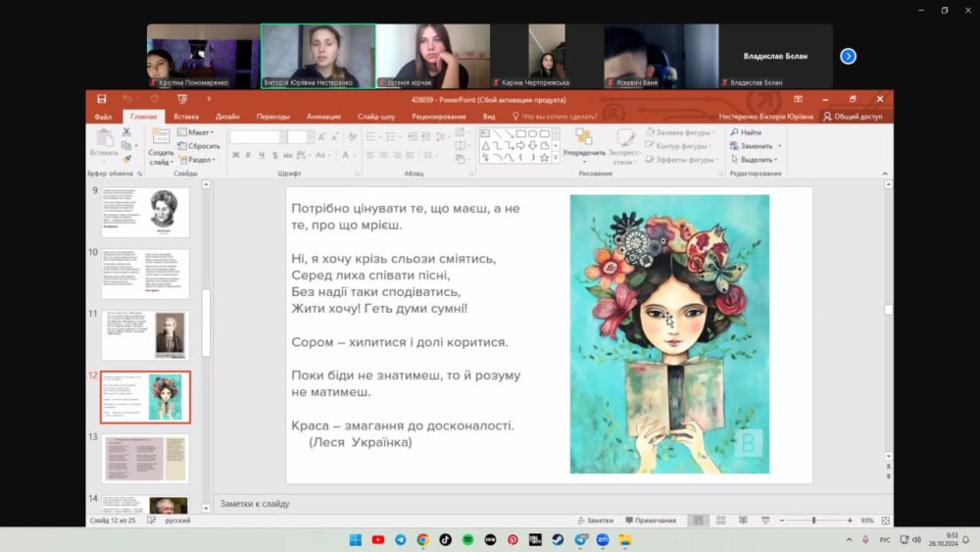Increase font size with the A up icon

coord(321,137)
